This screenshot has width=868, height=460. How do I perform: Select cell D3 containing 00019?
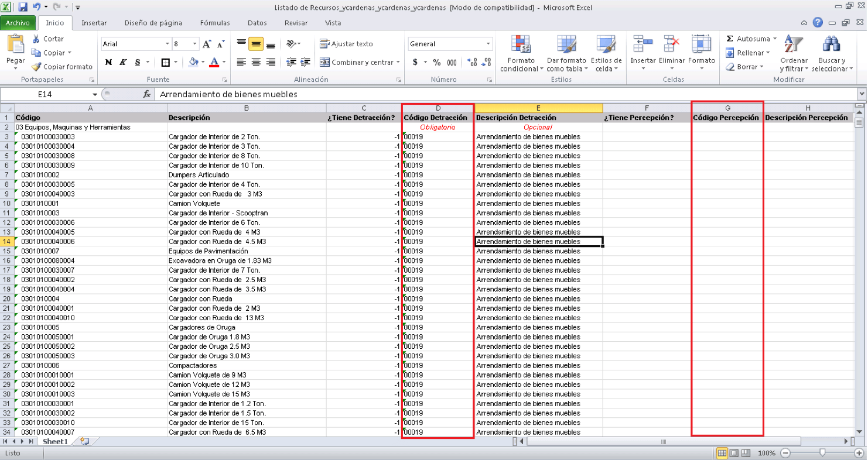pyautogui.click(x=438, y=137)
